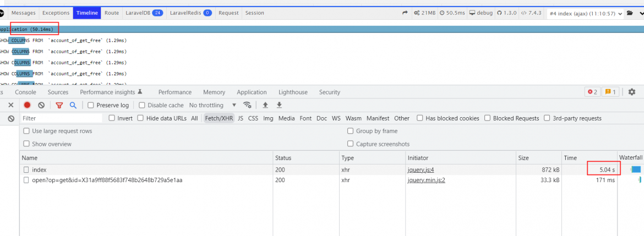Open the debugbar Request tab

click(228, 13)
